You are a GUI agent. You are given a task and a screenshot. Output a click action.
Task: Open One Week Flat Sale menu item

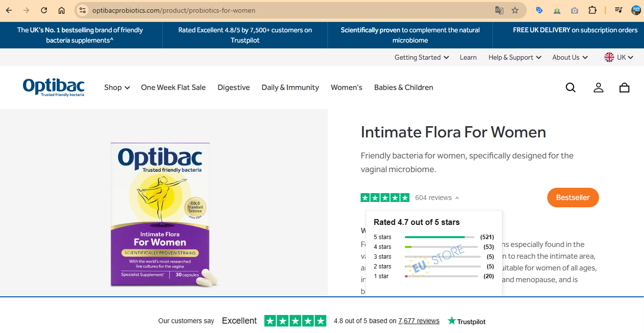[x=173, y=88]
